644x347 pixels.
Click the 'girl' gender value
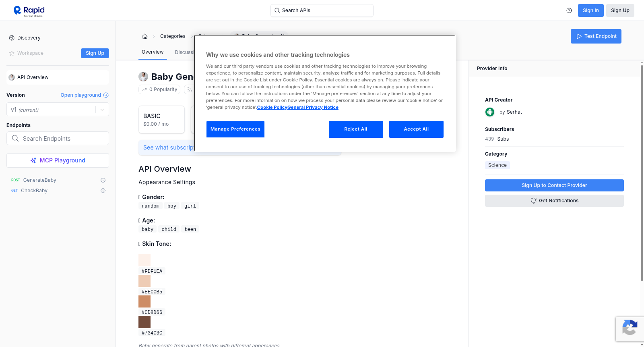(190, 206)
